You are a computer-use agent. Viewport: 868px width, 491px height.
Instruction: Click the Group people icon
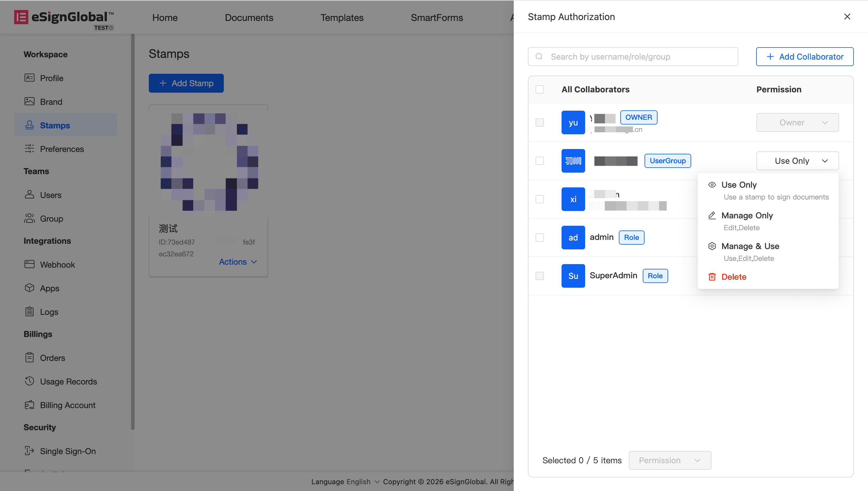[29, 218]
